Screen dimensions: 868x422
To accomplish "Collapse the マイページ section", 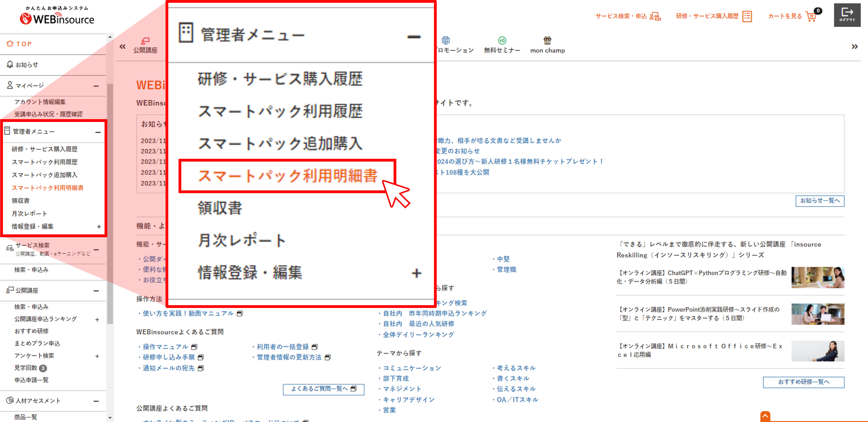I will (x=96, y=86).
